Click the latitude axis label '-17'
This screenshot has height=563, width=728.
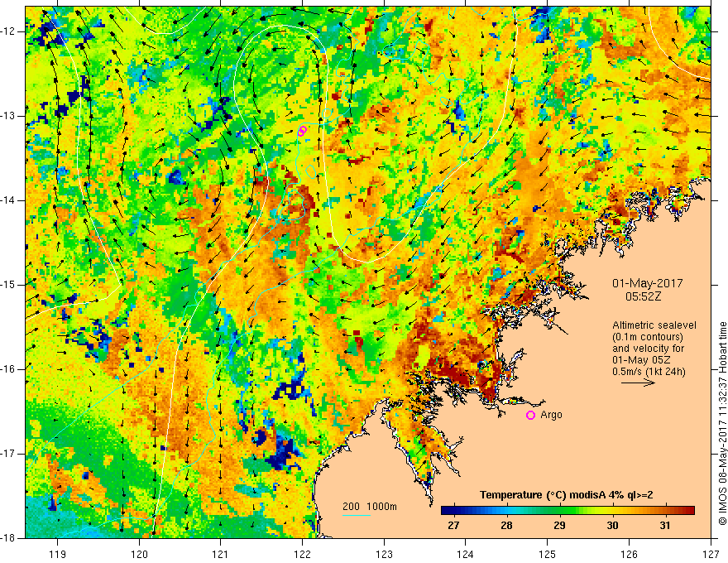pos(8,454)
